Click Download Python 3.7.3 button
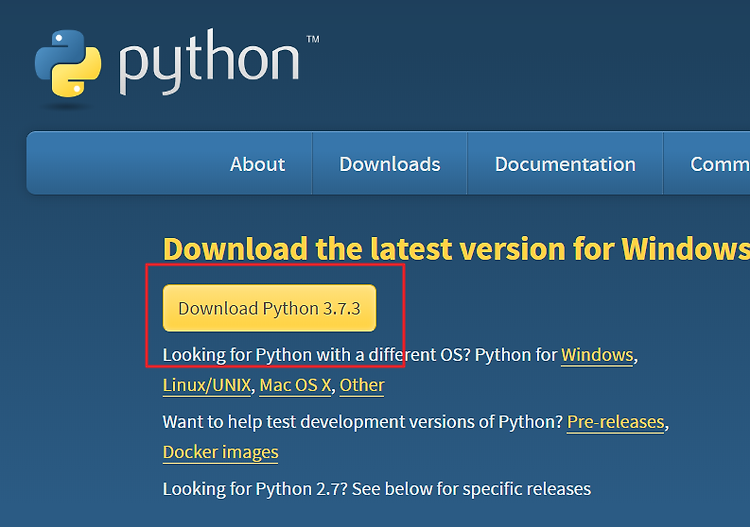This screenshot has height=527, width=750. pos(269,308)
